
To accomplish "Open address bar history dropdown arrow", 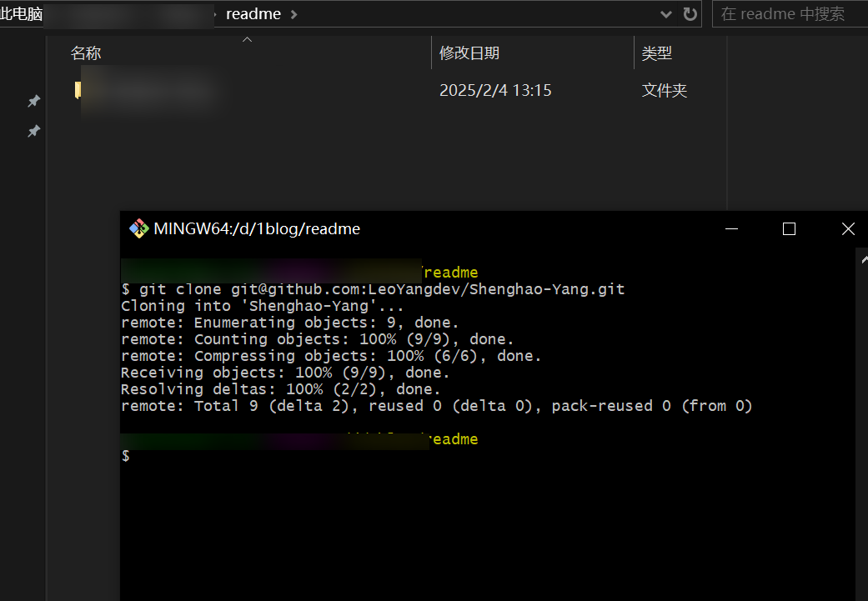I will tap(666, 14).
